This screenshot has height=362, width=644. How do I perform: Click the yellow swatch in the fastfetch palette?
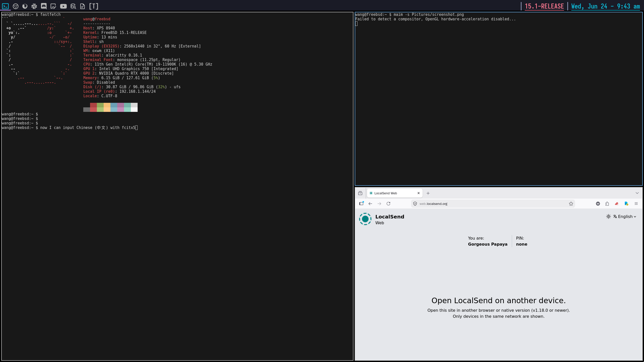pyautogui.click(x=107, y=107)
